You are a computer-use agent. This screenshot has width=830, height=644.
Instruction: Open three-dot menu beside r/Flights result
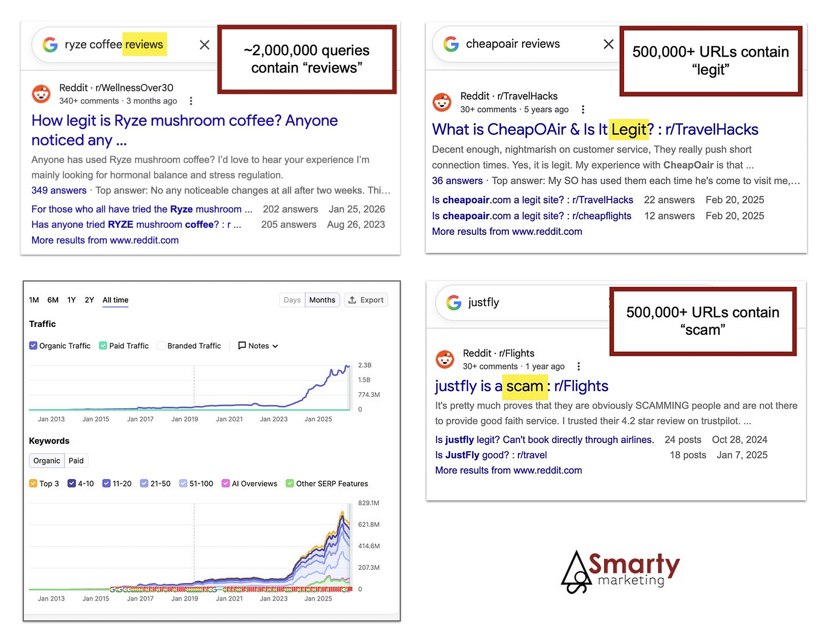(x=578, y=366)
